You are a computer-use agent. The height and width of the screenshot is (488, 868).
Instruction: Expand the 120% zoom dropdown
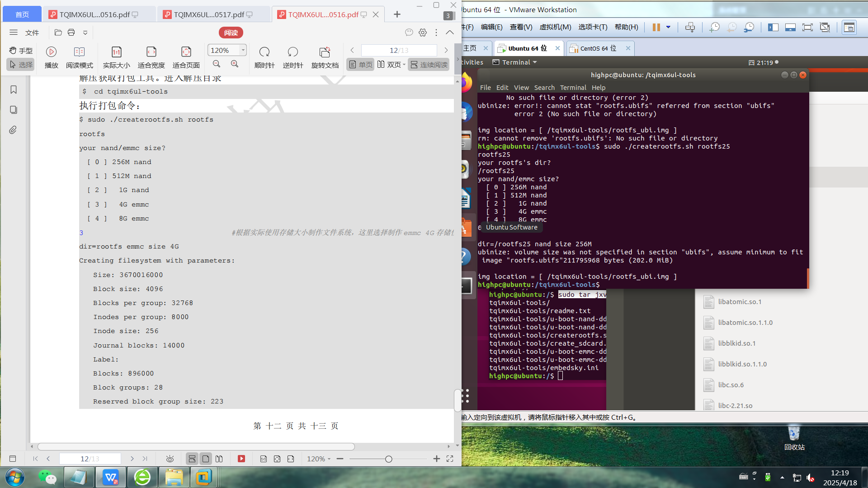point(243,50)
